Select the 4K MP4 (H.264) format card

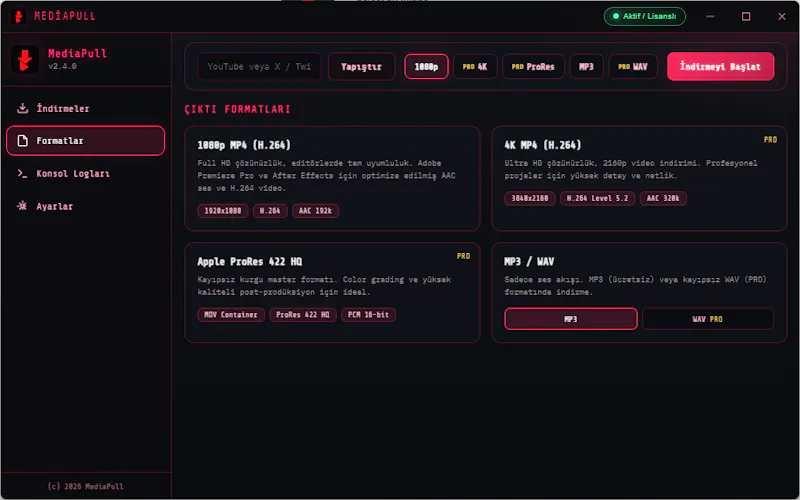639,179
